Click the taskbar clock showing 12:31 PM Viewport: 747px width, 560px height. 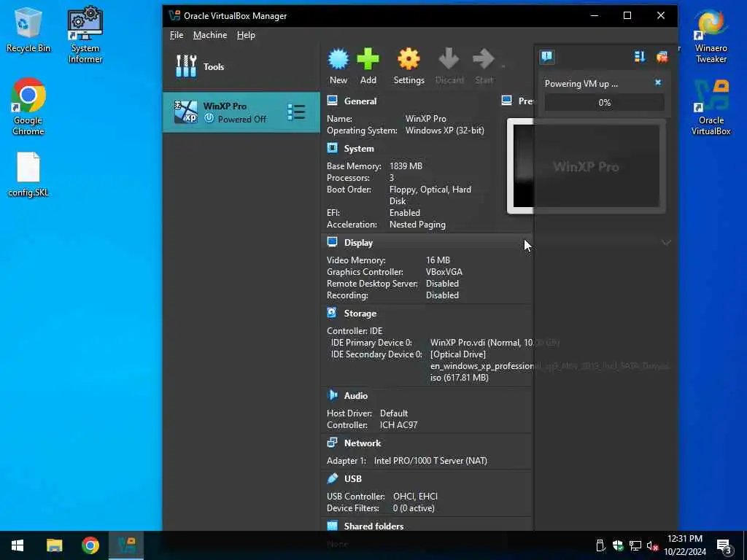[x=685, y=545]
